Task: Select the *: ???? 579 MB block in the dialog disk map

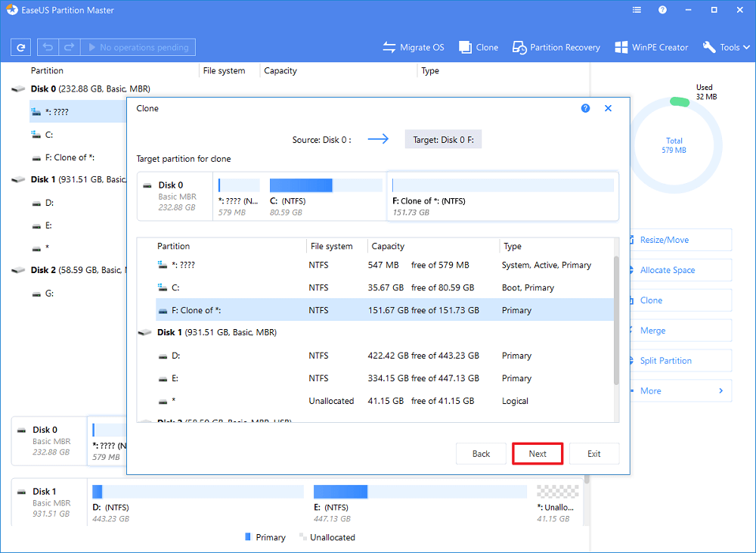Action: [x=239, y=197]
